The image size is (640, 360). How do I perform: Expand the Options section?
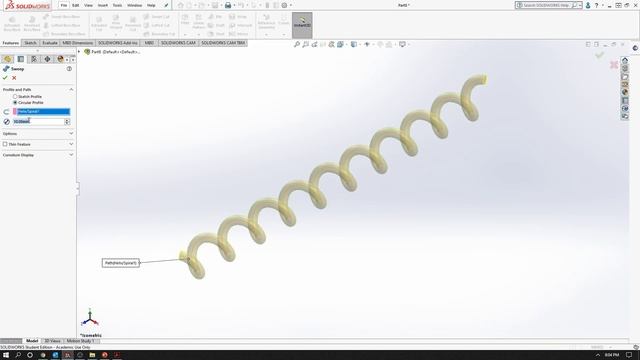(x=71, y=133)
